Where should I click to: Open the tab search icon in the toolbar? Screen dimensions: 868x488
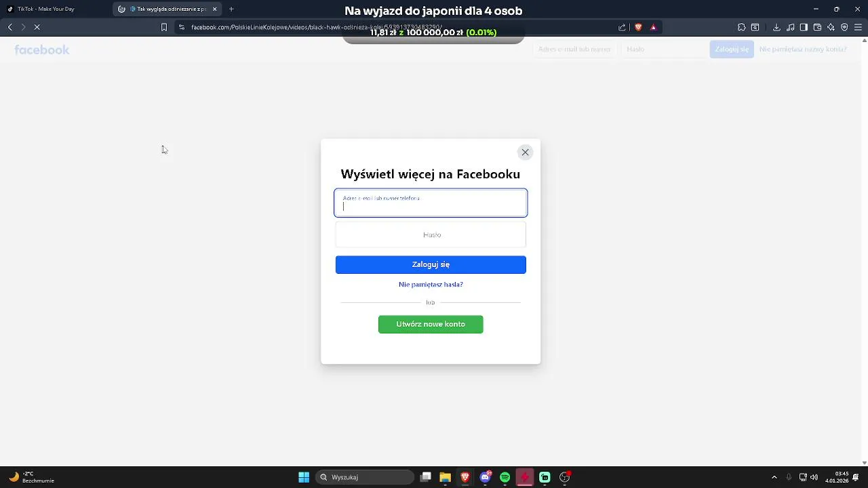tap(755, 27)
